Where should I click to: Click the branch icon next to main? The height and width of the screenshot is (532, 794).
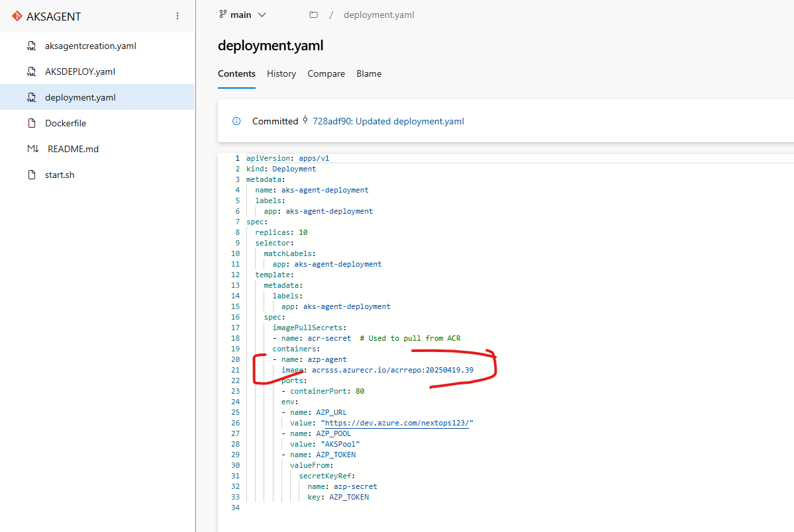click(x=223, y=14)
